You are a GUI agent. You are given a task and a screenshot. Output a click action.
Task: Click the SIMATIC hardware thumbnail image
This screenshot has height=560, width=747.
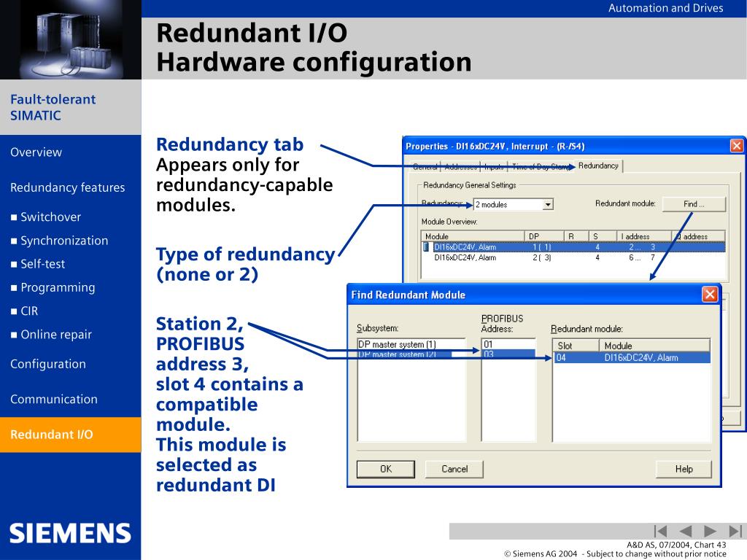coord(71,39)
